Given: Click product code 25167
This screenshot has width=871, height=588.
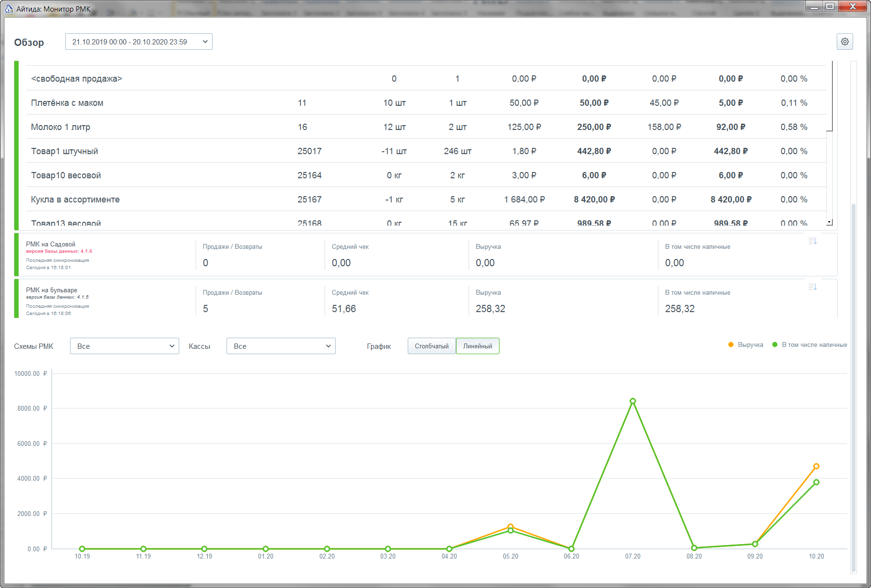Looking at the screenshot, I should tap(310, 200).
